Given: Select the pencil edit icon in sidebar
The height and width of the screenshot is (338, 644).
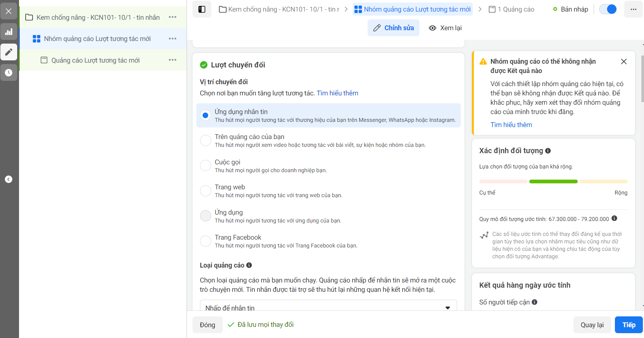Looking at the screenshot, I should tap(9, 52).
